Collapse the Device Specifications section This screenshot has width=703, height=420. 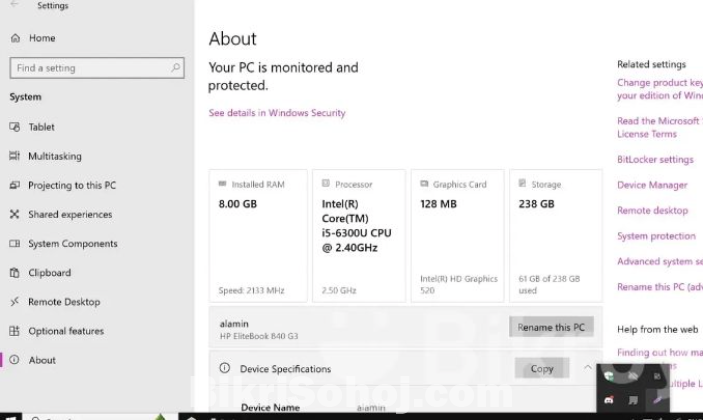587,368
